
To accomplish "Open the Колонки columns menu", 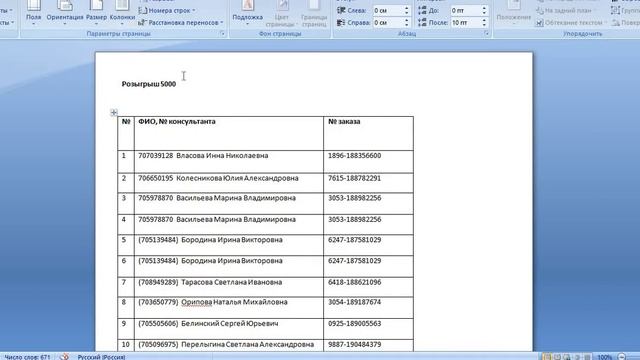I will point(122,12).
